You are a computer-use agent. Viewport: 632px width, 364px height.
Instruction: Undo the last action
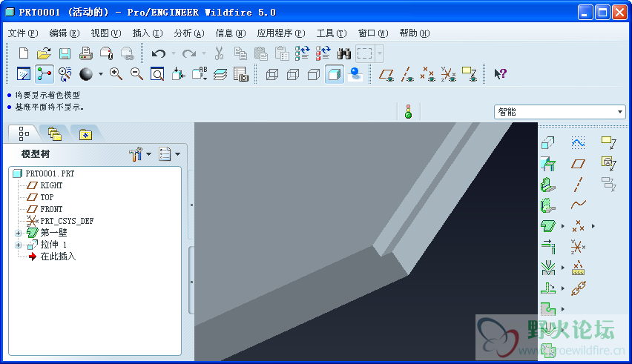coord(159,53)
